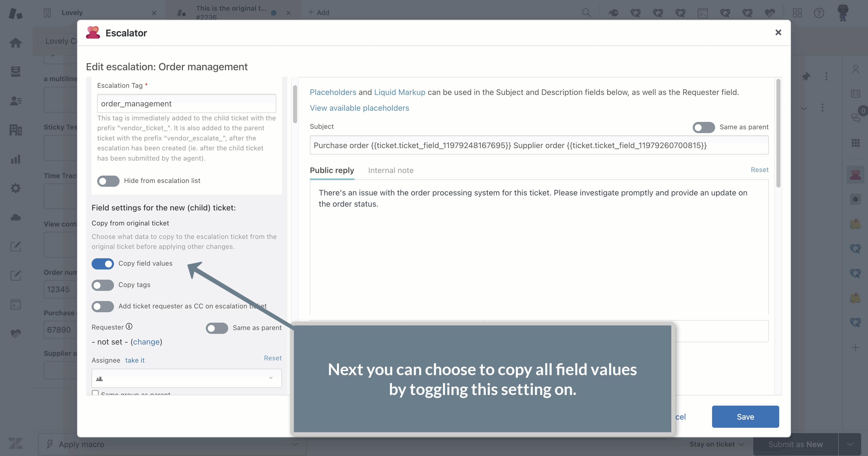Open Organizations icon in left sidebar
868x456 pixels.
16,130
